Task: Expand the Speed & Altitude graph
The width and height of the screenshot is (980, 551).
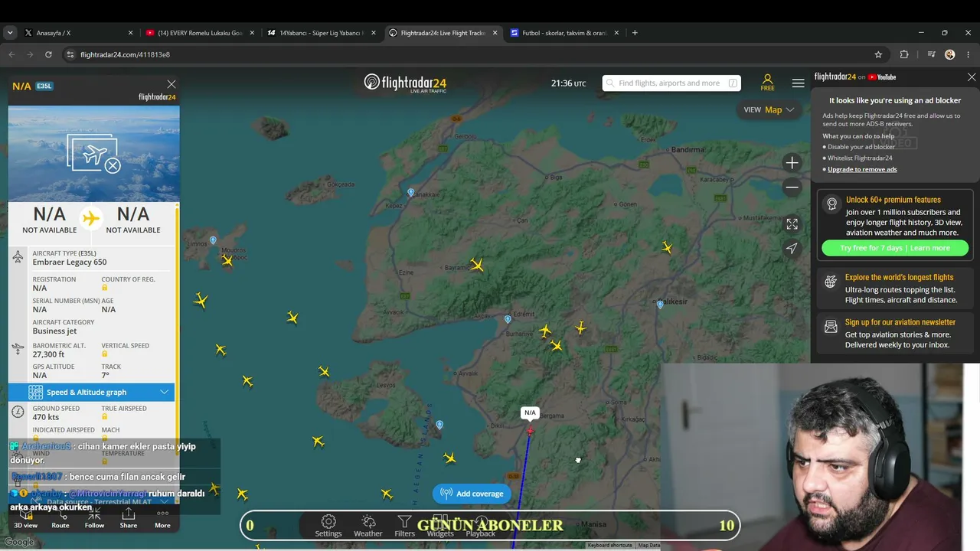Action: [x=91, y=392]
